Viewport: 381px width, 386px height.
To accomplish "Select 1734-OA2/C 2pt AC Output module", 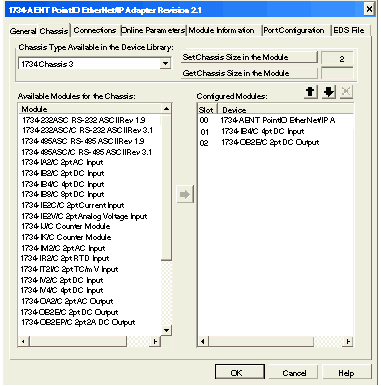I will (x=67, y=301).
